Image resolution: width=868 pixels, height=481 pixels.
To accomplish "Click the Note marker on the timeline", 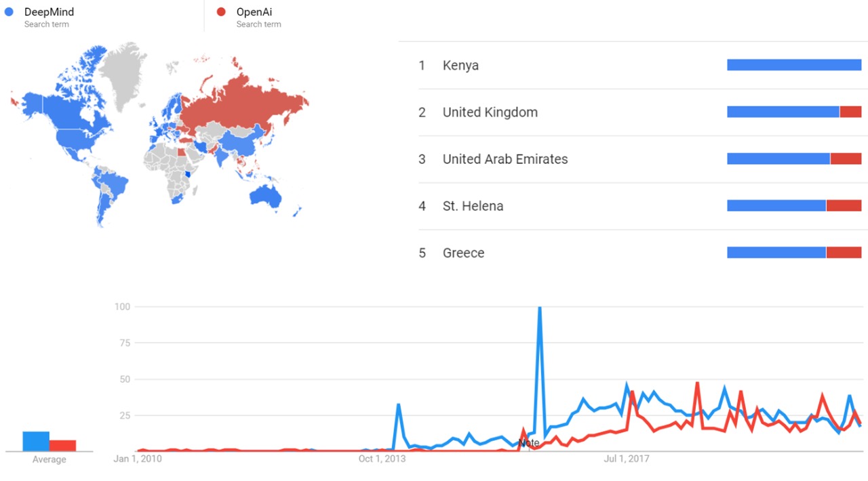I will point(529,443).
